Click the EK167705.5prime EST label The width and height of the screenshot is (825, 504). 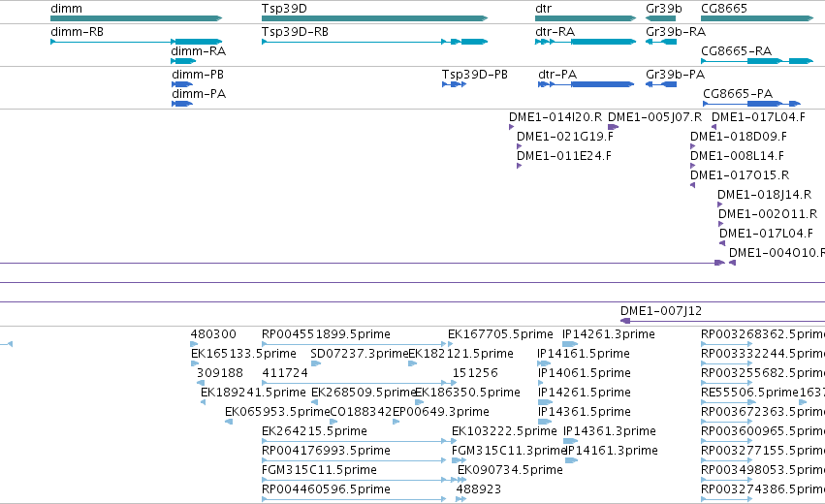pos(500,334)
